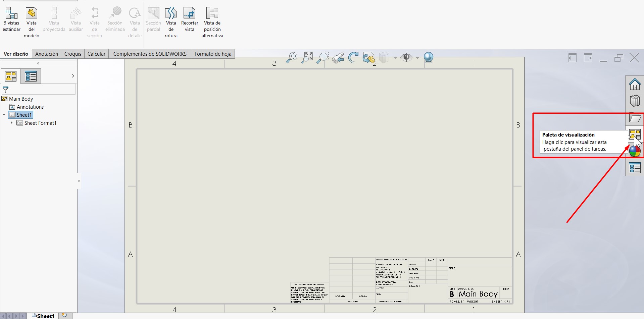Click the left panel collapse handle
Screen dimensions: 644x319
(x=79, y=181)
